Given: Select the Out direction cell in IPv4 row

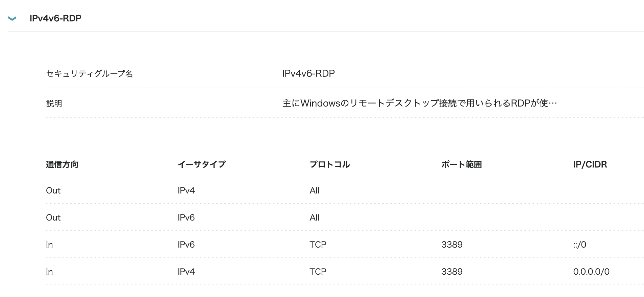Looking at the screenshot, I should coord(53,190).
